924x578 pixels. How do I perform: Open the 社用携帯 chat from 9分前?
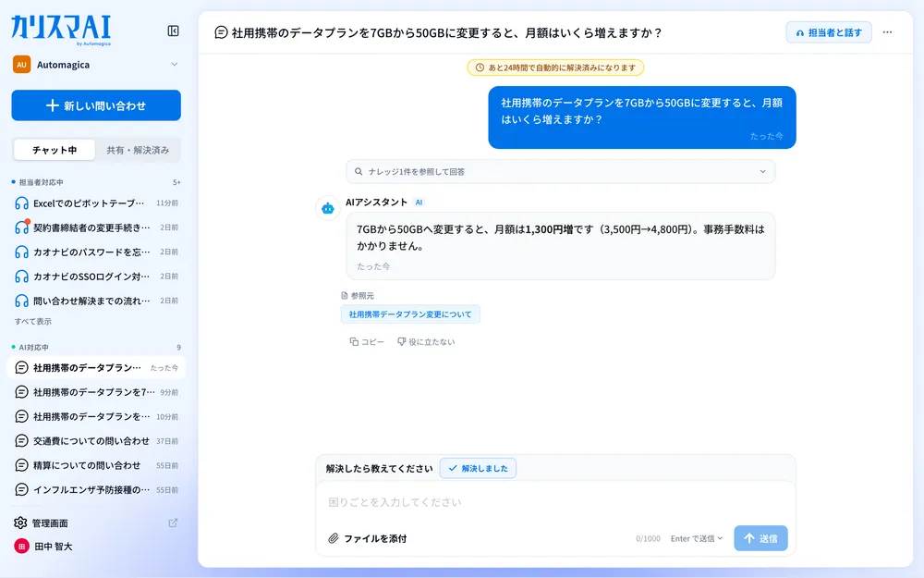[96, 392]
